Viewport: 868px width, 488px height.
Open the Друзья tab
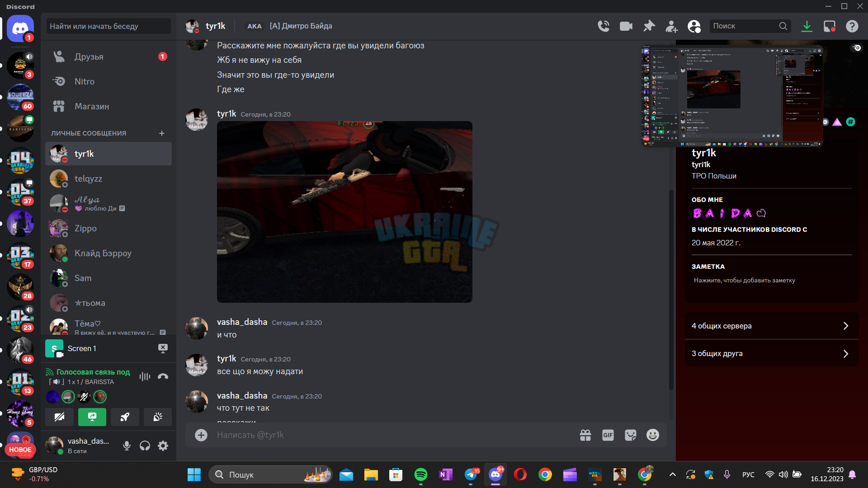pos(108,56)
